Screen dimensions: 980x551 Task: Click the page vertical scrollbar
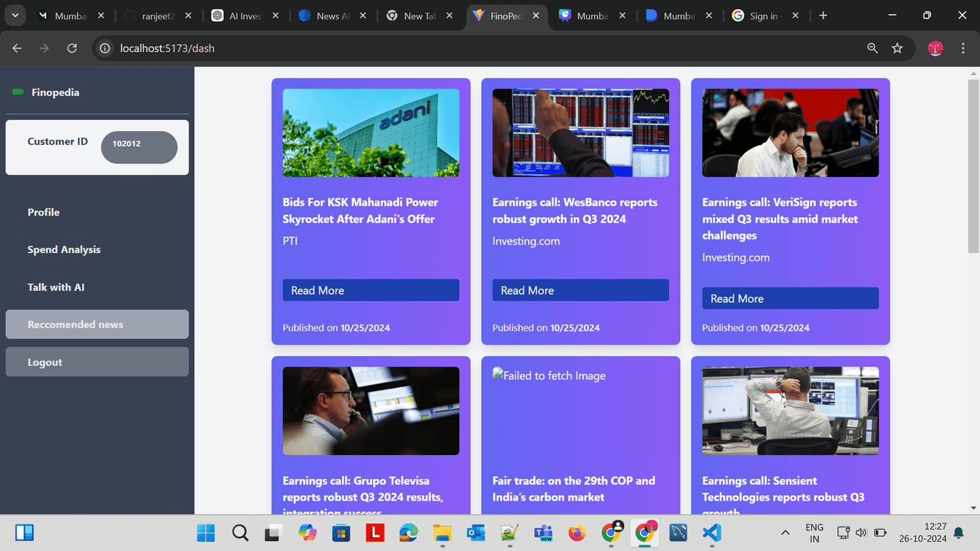974,167
